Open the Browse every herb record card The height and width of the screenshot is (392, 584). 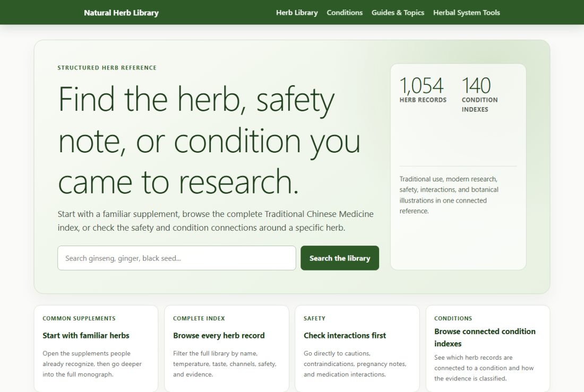[227, 349]
